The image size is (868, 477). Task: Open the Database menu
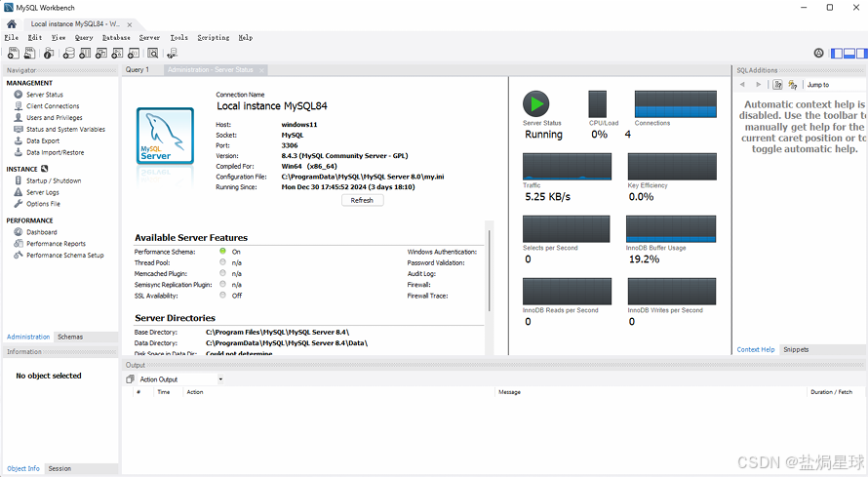(116, 38)
